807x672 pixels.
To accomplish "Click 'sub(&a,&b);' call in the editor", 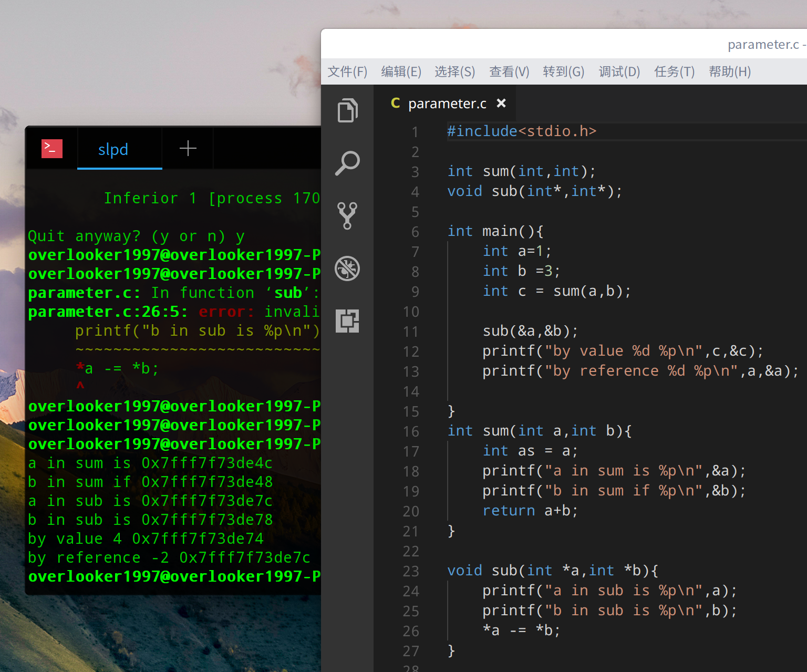I will click(531, 331).
